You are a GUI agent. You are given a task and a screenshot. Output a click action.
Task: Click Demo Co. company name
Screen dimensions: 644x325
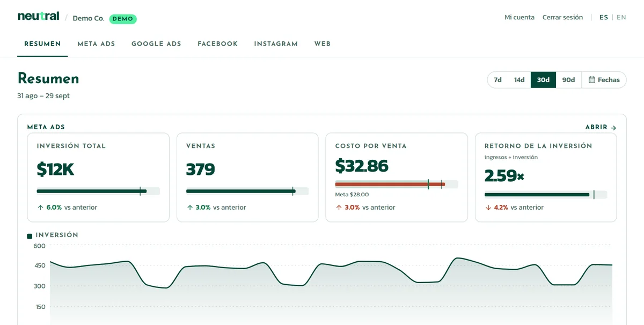[x=89, y=18]
